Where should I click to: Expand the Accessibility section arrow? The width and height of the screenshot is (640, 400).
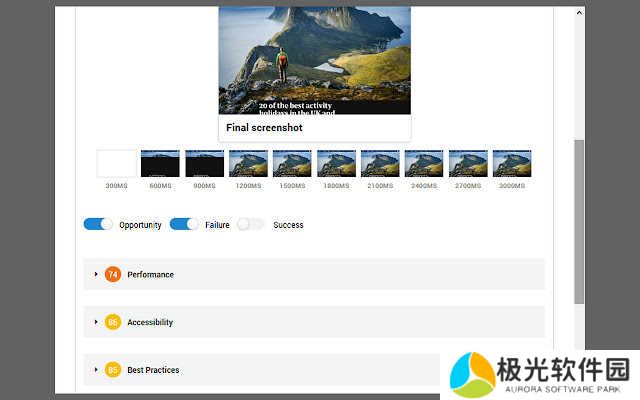pyautogui.click(x=96, y=322)
